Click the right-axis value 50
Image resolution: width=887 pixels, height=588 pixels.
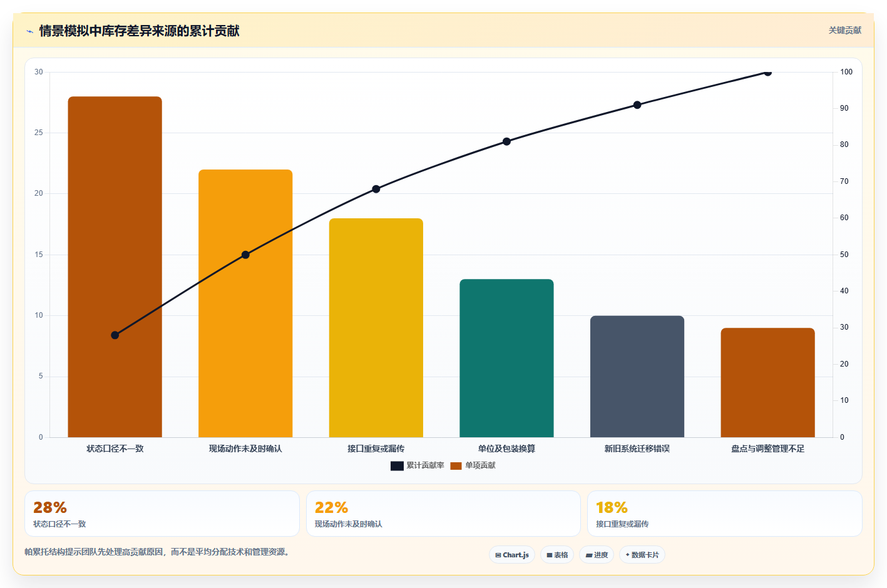[844, 255]
